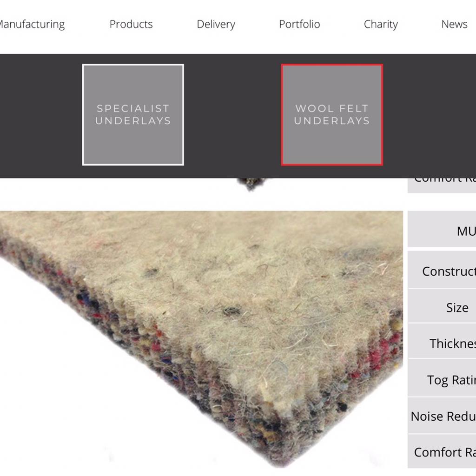The width and height of the screenshot is (476, 476).
Task: Open the News page
Action: coord(454,24)
